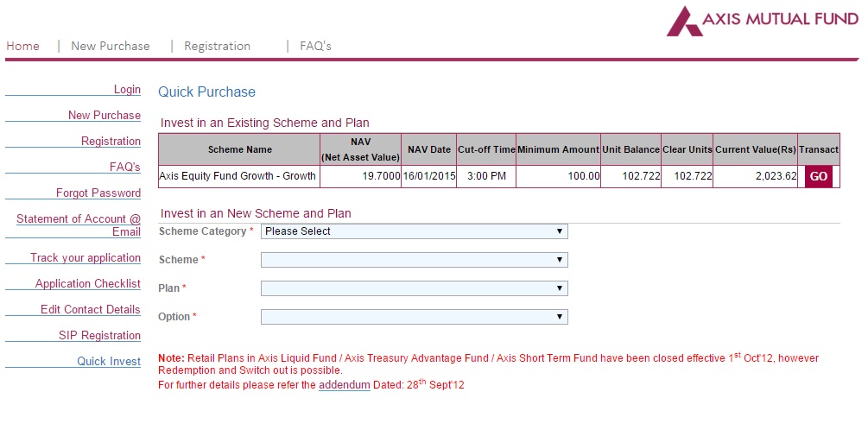This screenshot has width=868, height=430.
Task: Go to Login in sidebar
Action: [x=127, y=89]
